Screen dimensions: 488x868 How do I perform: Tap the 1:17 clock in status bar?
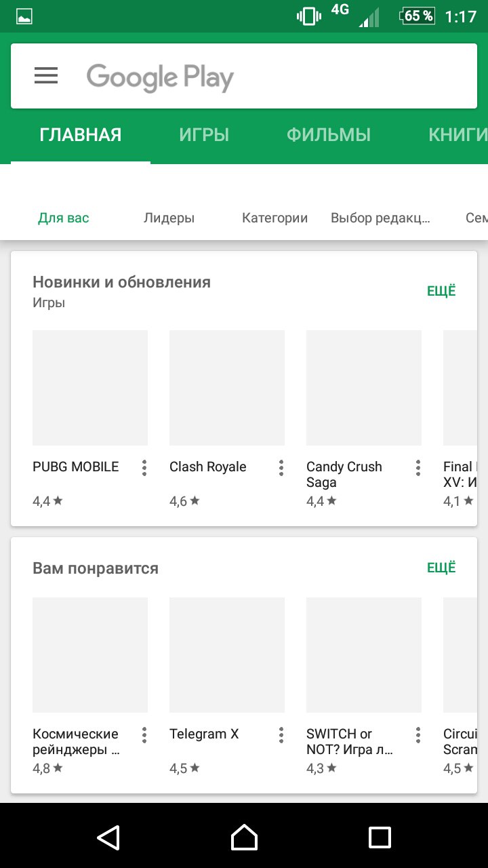461,17
